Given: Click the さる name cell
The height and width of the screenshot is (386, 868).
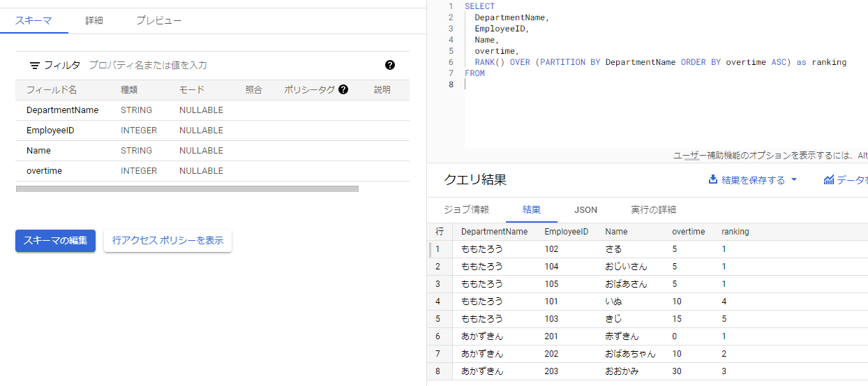Looking at the screenshot, I should [613, 249].
